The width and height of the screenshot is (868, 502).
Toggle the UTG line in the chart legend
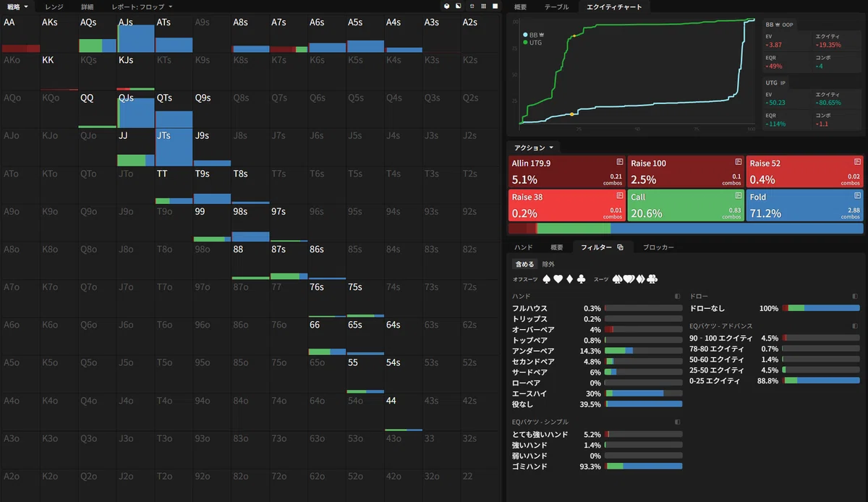[532, 43]
